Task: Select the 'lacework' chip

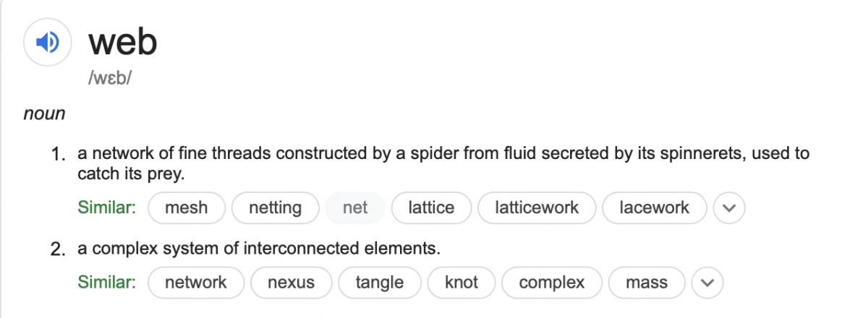Action: click(x=654, y=208)
